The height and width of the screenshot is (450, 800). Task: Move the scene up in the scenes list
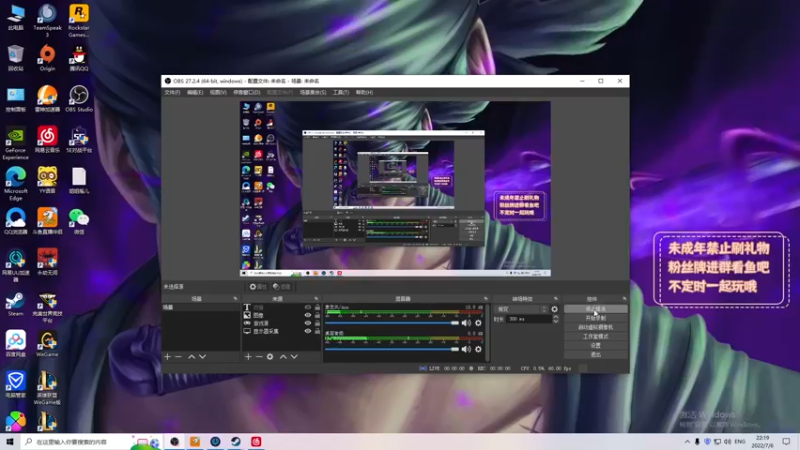pos(191,357)
